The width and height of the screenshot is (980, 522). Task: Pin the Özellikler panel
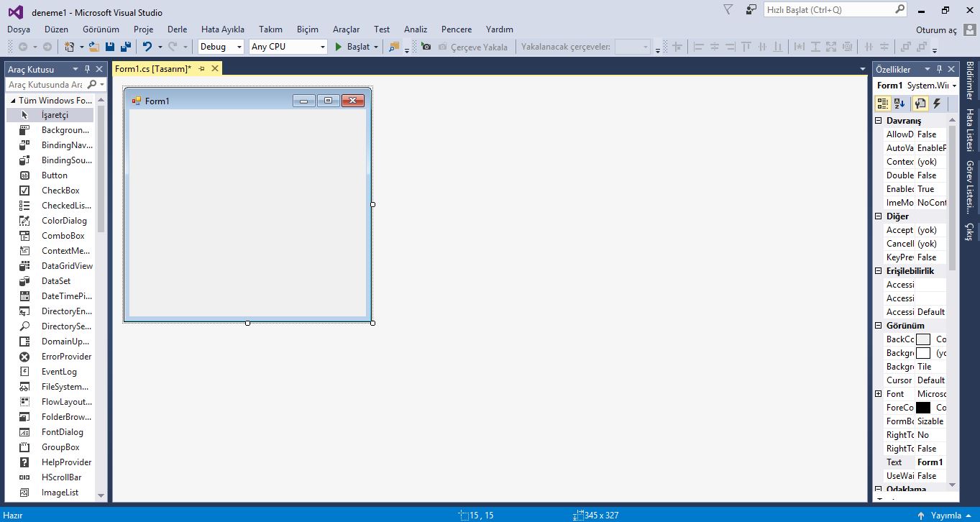pyautogui.click(x=939, y=69)
